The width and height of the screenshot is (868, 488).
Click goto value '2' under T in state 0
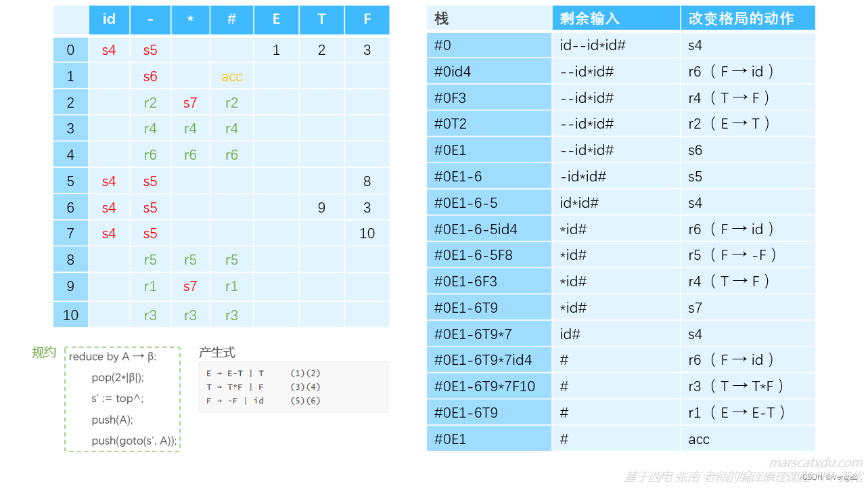321,50
